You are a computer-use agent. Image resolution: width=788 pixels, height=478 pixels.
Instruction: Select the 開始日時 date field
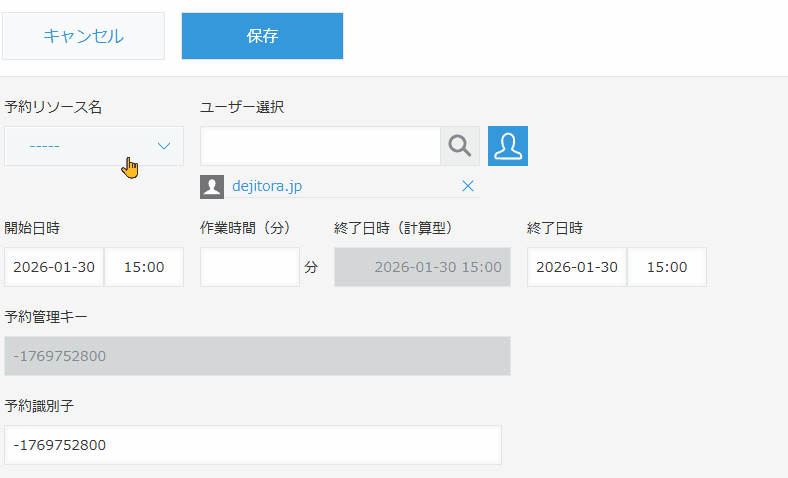(x=54, y=267)
